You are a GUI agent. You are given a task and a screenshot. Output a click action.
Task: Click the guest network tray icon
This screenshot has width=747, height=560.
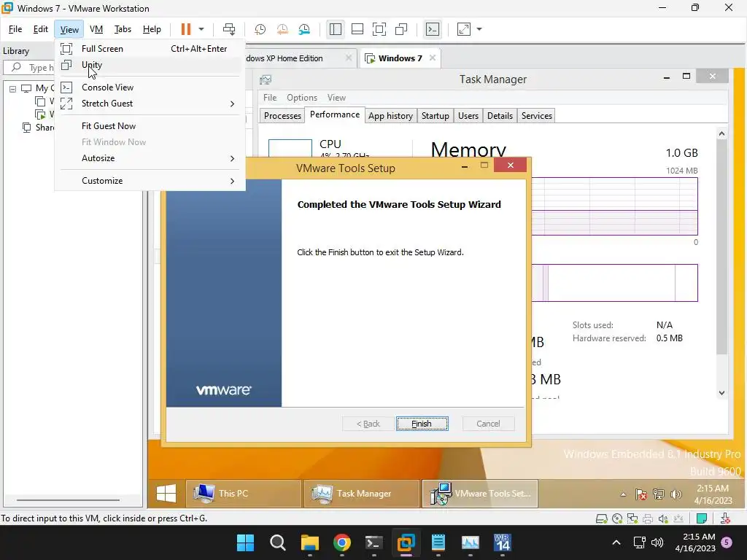tap(659, 494)
